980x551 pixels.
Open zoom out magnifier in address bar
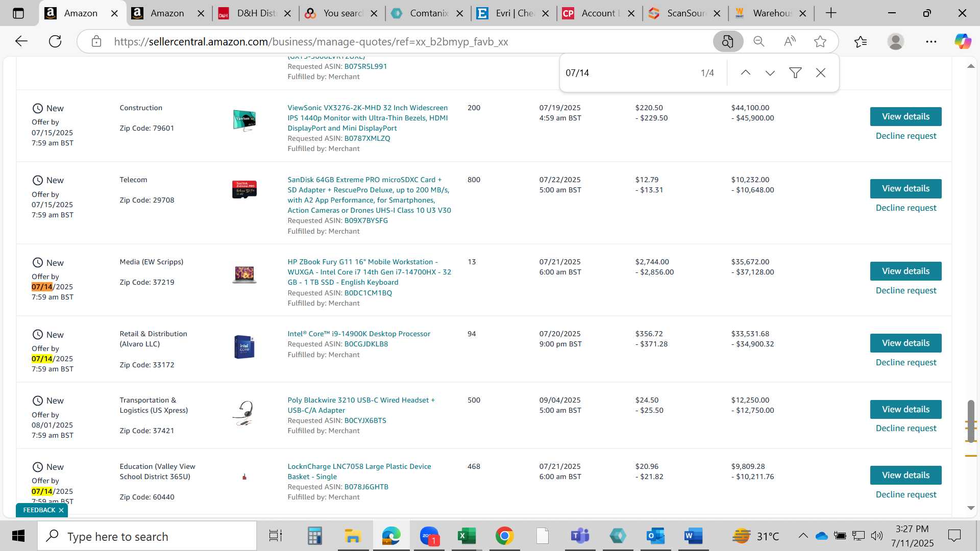click(759, 41)
